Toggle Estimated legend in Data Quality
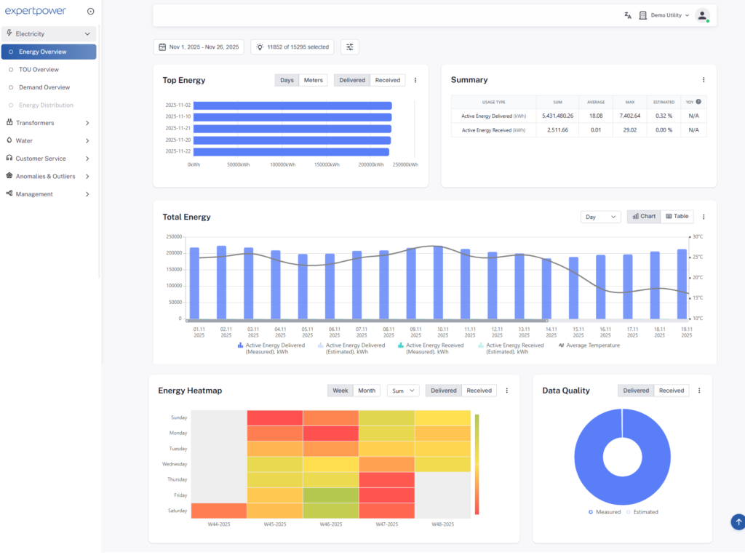Viewport: 745px width, 560px height. 642,512
